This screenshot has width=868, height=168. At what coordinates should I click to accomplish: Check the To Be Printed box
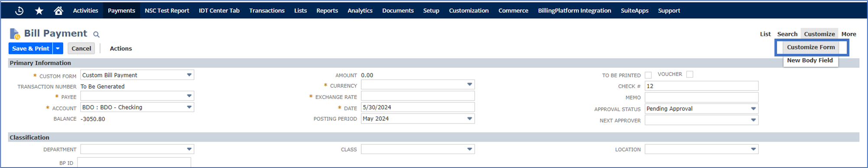point(648,75)
